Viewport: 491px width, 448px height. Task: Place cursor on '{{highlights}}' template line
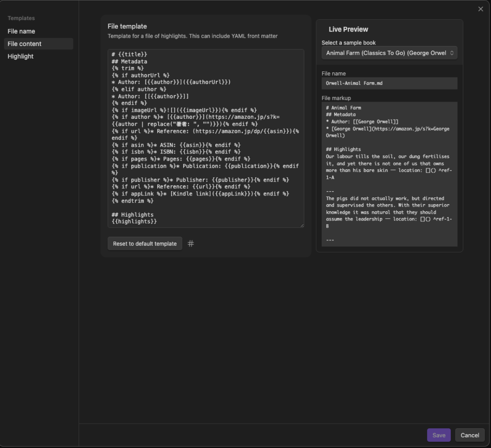tap(134, 221)
